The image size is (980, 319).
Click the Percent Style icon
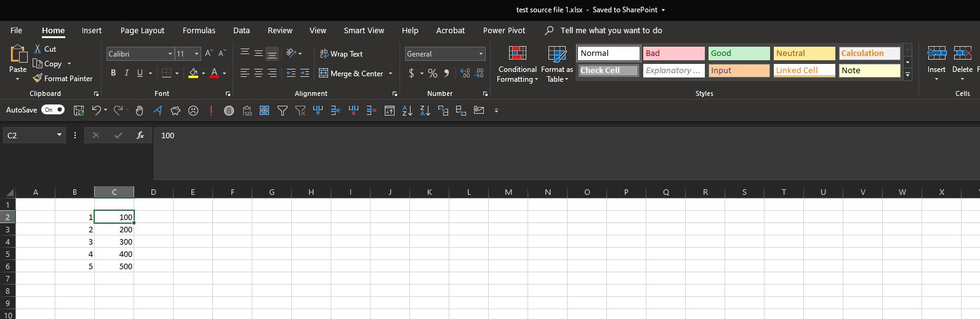click(433, 73)
